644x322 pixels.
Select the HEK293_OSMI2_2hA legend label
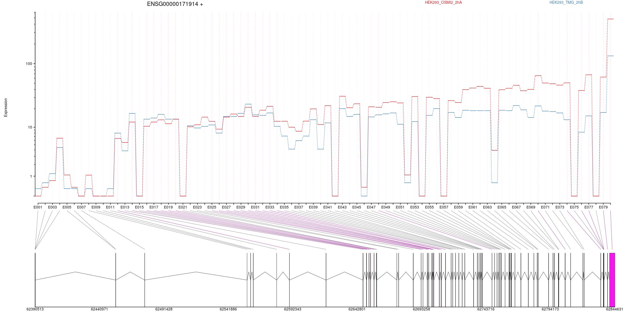coord(443,2)
